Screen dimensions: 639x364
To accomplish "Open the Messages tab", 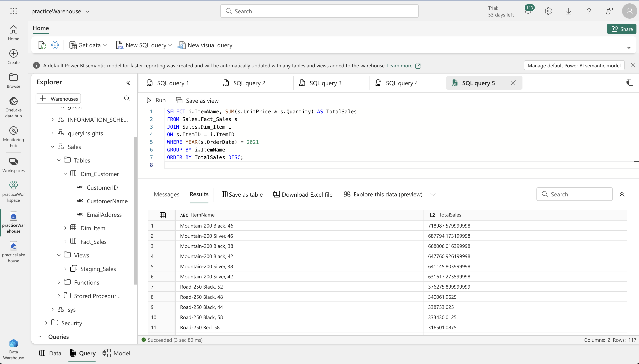I will [x=167, y=194].
